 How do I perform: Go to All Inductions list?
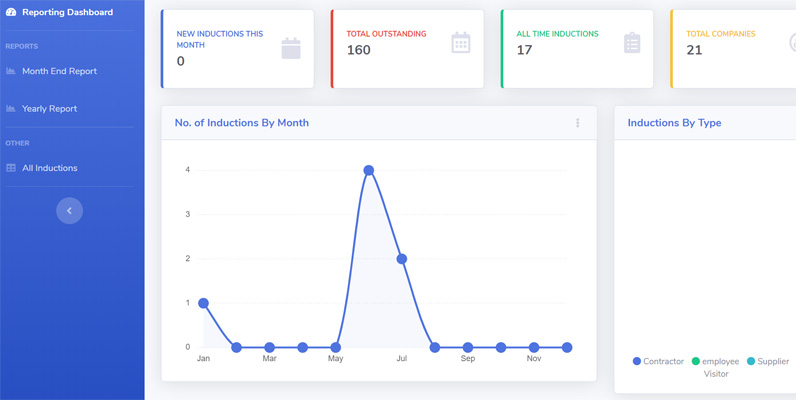click(50, 168)
